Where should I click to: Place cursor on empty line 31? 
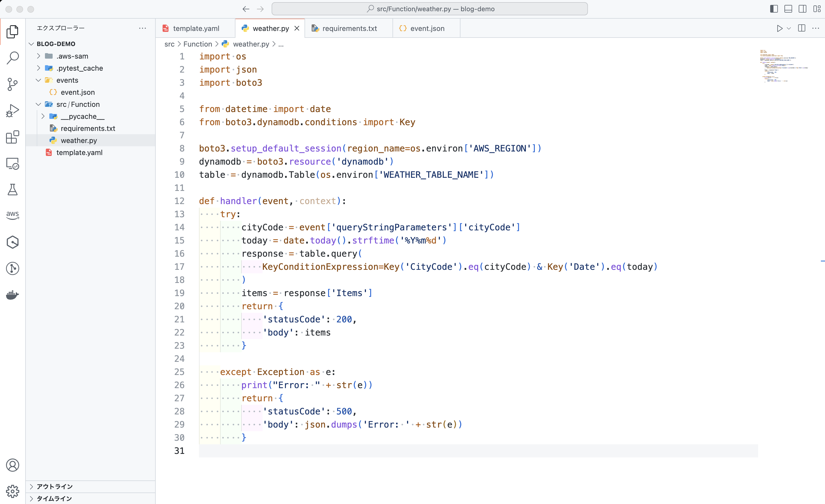(478, 451)
